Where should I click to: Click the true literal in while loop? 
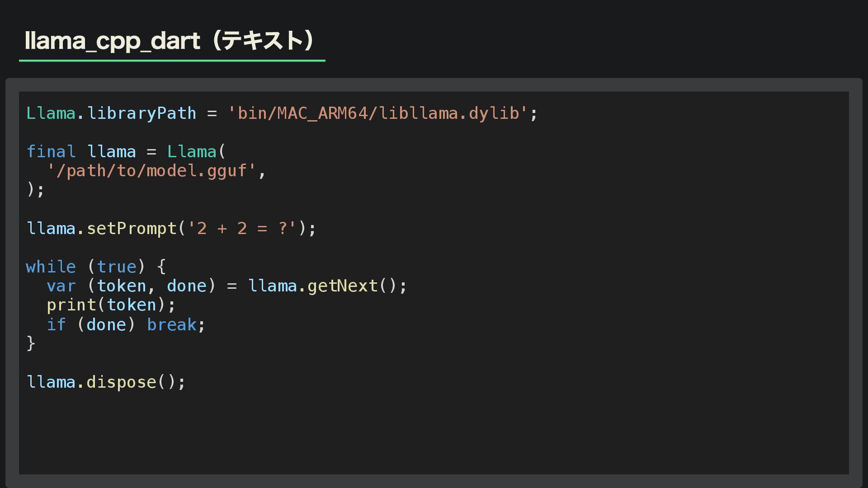[117, 267]
